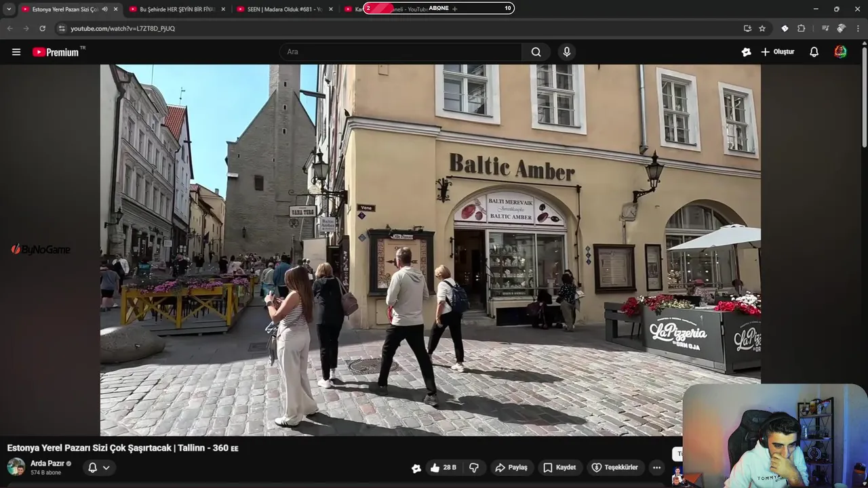Expand notification preferences chevron
Image resolution: width=868 pixels, height=488 pixels.
click(x=106, y=468)
